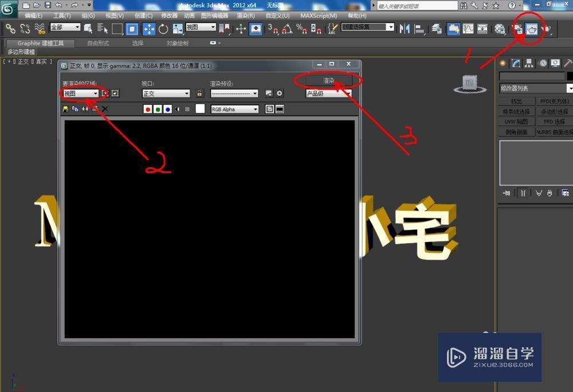
Task: Click the Select by Name toolbar icon
Action: coord(102,28)
